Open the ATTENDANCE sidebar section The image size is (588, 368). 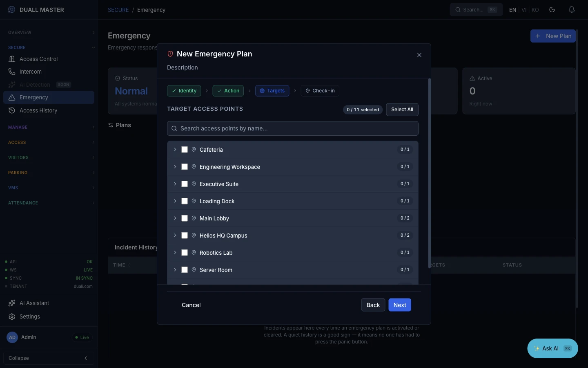[51, 203]
